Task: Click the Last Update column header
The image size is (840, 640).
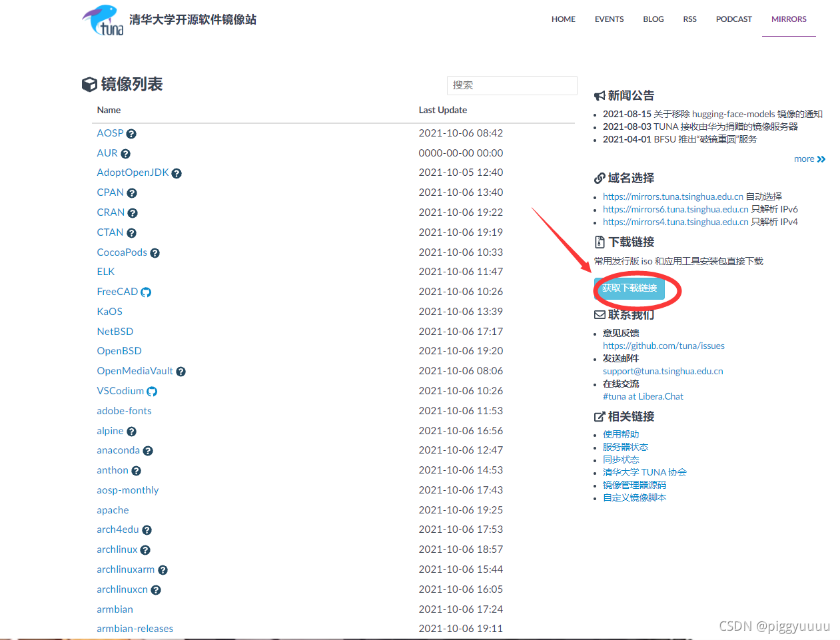Action: (x=443, y=110)
